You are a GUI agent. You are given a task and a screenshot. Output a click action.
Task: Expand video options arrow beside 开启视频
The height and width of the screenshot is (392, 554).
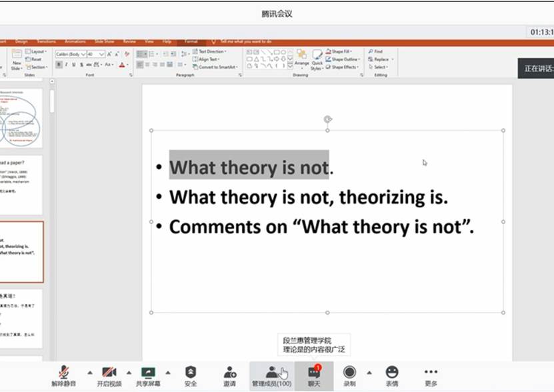click(128, 372)
